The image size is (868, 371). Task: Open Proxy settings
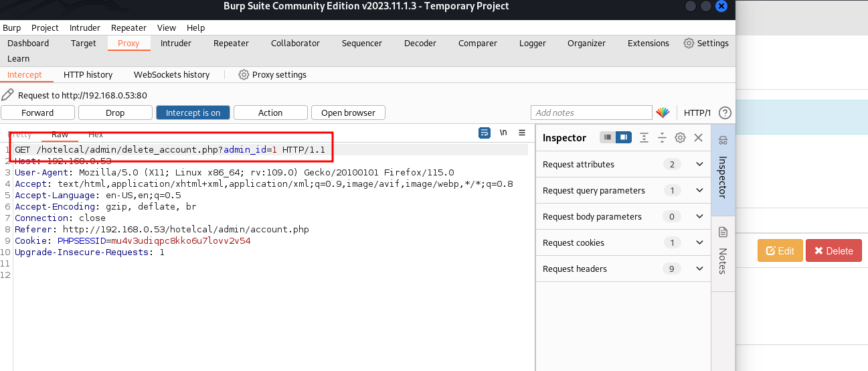point(272,74)
